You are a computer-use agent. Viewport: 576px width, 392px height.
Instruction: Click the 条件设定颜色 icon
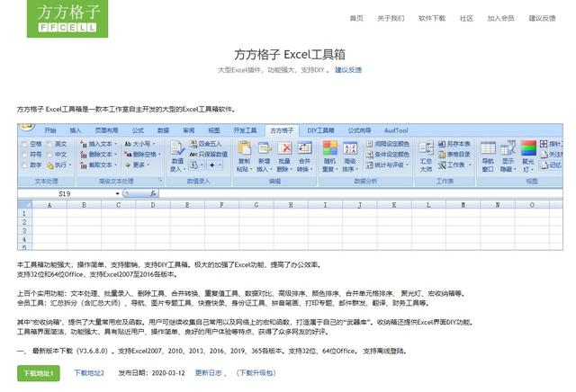click(370, 155)
